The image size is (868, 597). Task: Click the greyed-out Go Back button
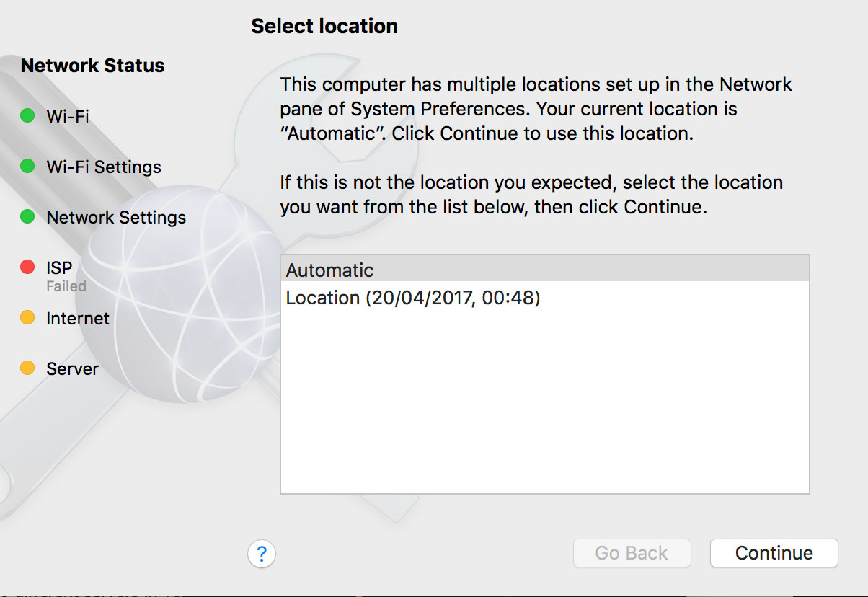pos(632,553)
